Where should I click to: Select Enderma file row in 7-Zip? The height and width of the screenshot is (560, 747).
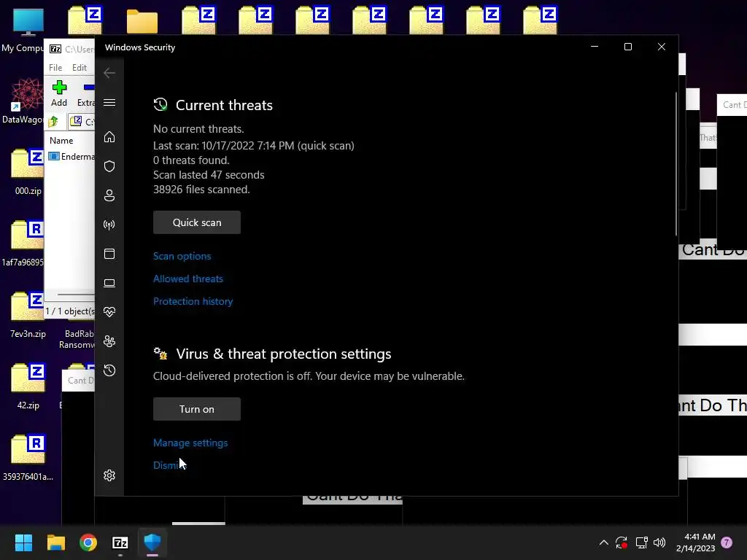[x=71, y=156]
